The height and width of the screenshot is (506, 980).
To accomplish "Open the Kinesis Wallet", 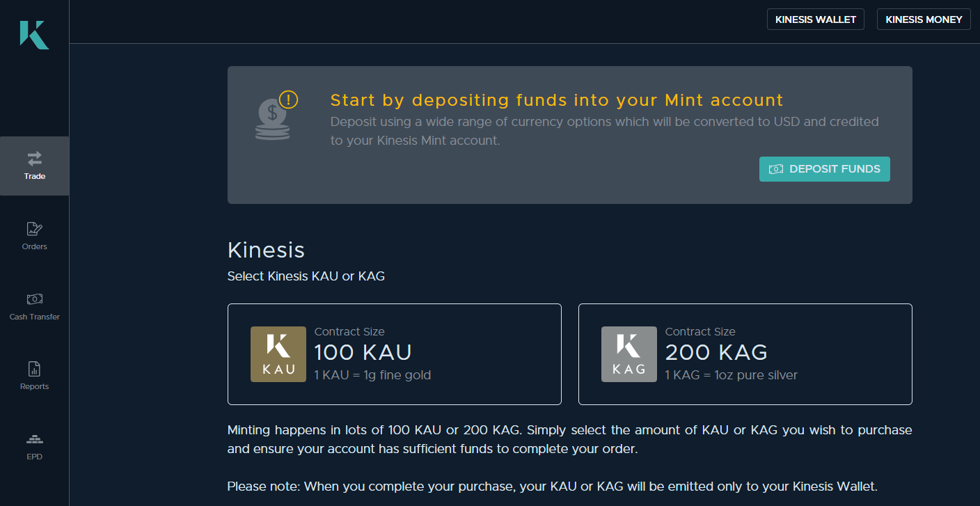I will pyautogui.click(x=816, y=19).
